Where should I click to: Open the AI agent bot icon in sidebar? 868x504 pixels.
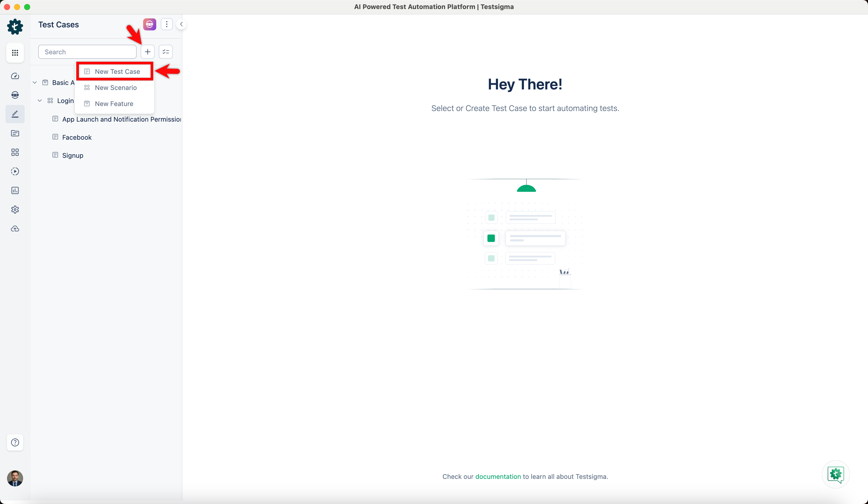pos(15,95)
